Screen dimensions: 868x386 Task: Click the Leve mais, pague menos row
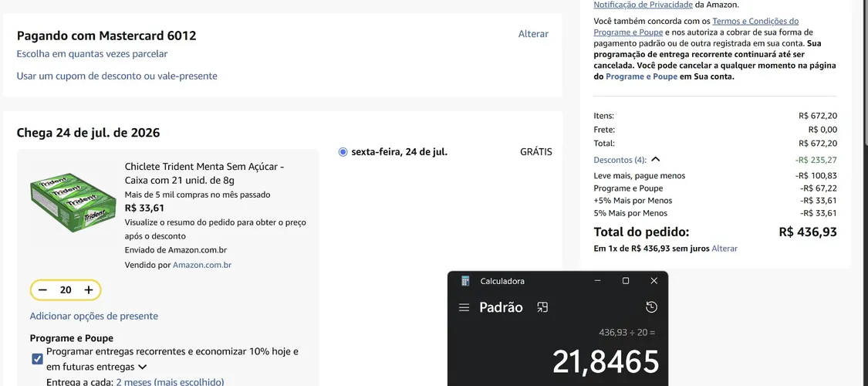pyautogui.click(x=715, y=175)
